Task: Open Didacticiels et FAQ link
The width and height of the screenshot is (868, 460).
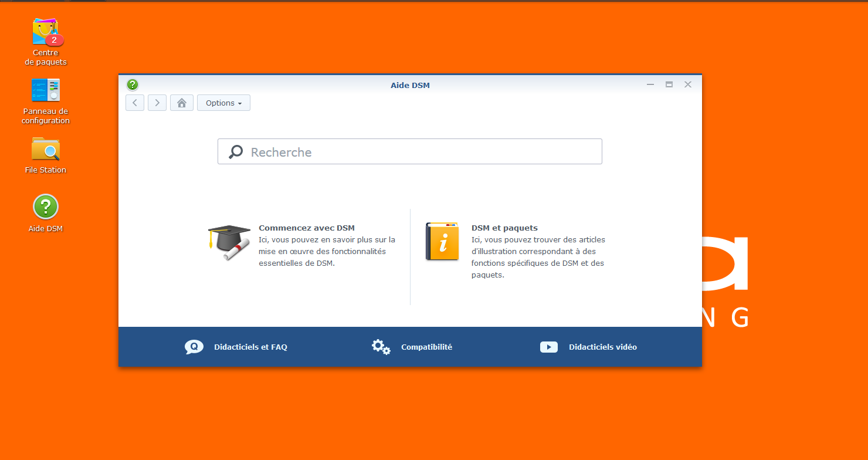Action: (x=250, y=347)
